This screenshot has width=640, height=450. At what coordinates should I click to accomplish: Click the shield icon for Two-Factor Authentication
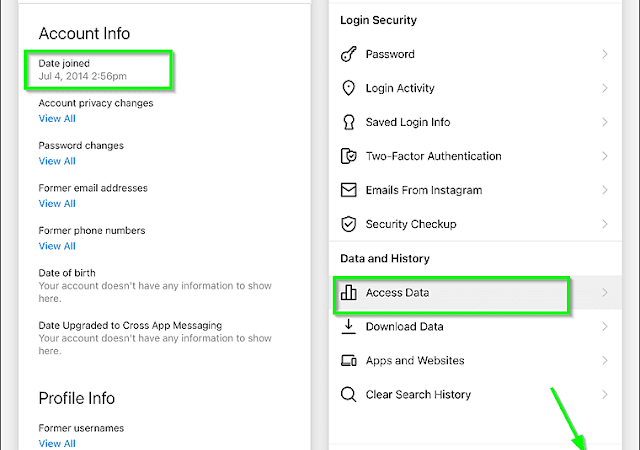coord(349,156)
